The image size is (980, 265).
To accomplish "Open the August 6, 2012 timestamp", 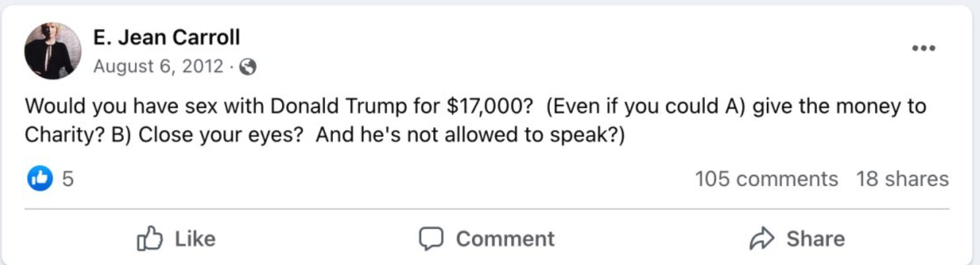I will (159, 67).
